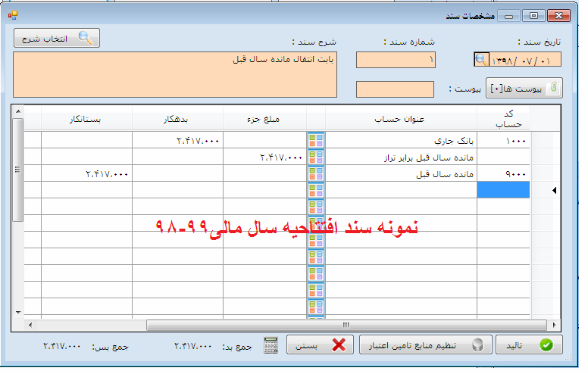Screen dimensions: 588x374
Task: Click the empty پیوست text field
Action: point(395,89)
